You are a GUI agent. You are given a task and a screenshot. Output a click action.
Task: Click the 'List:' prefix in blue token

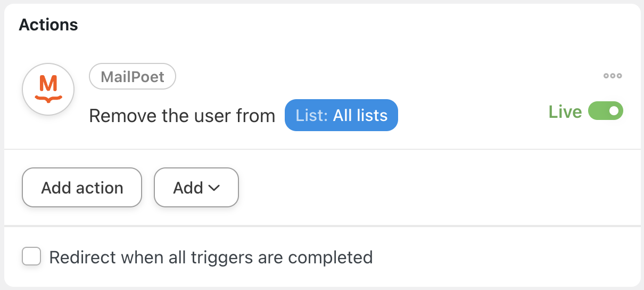pyautogui.click(x=312, y=115)
